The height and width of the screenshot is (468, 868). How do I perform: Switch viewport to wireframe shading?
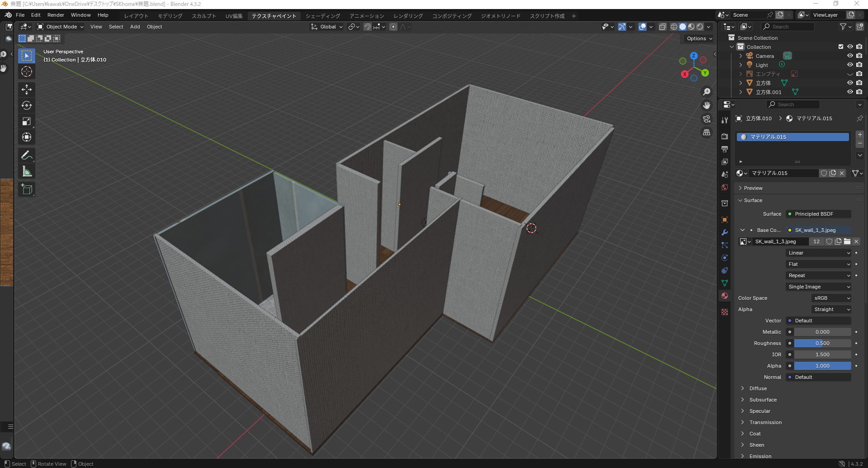coord(674,27)
